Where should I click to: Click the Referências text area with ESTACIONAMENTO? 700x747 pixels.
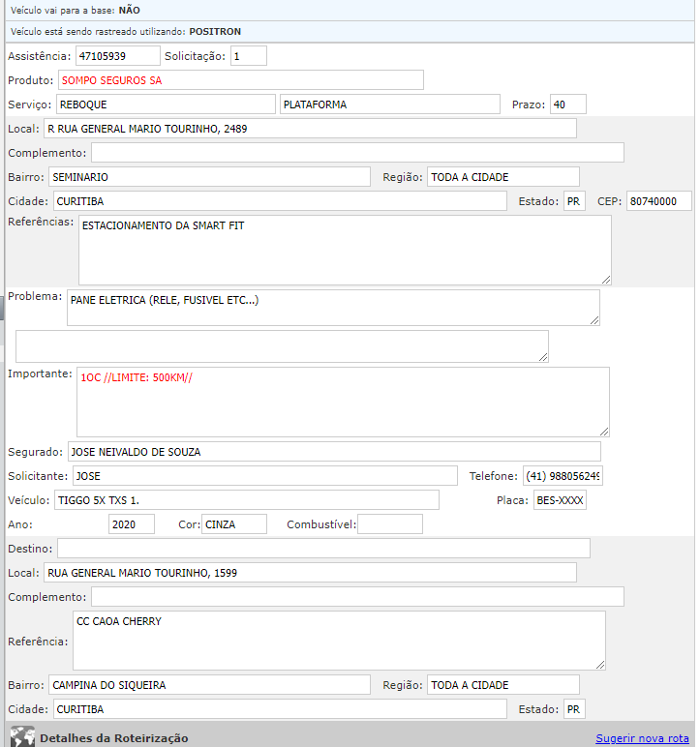pyautogui.click(x=344, y=250)
